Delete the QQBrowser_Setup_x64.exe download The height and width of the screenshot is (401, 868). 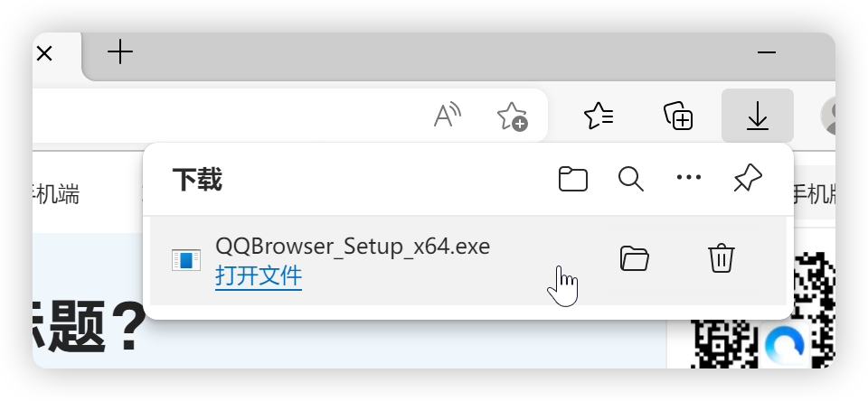click(721, 259)
